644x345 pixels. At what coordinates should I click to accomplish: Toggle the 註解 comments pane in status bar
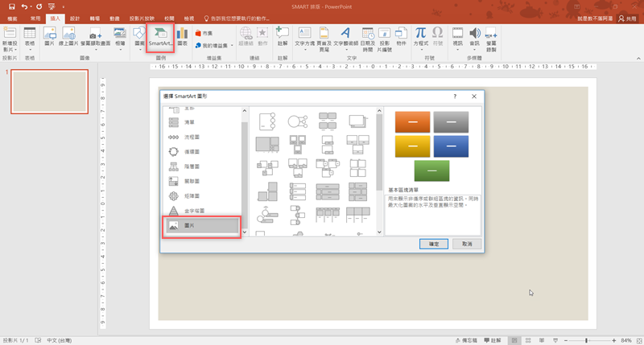pyautogui.click(x=497, y=340)
